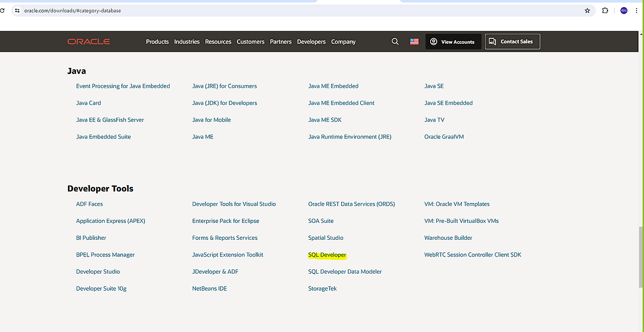Image resolution: width=644 pixels, height=332 pixels.
Task: Open VM: Oracle VM Templates link
Action: (x=457, y=204)
